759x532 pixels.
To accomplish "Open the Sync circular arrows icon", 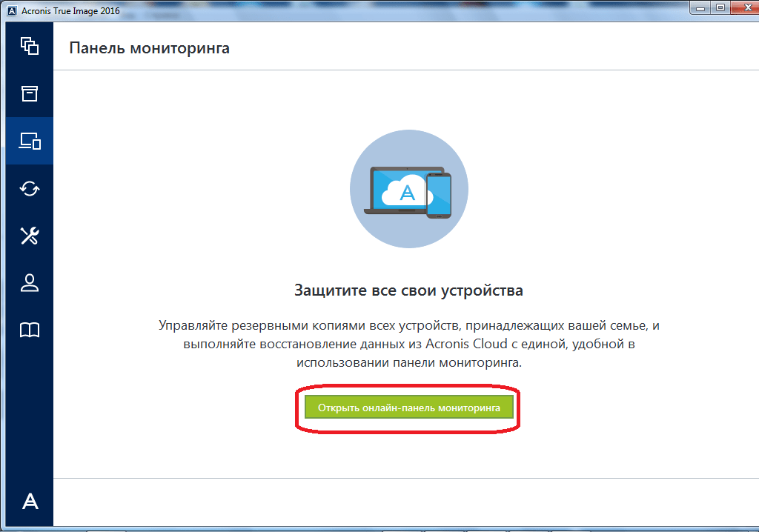I will pos(30,188).
